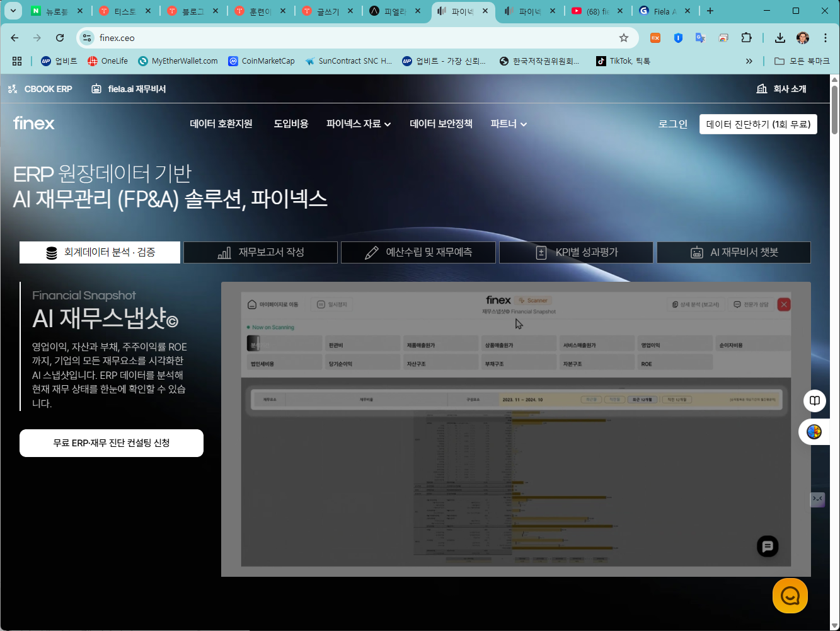Image resolution: width=840 pixels, height=631 pixels.
Task: Open Chrome downloads icon
Action: tap(780, 38)
